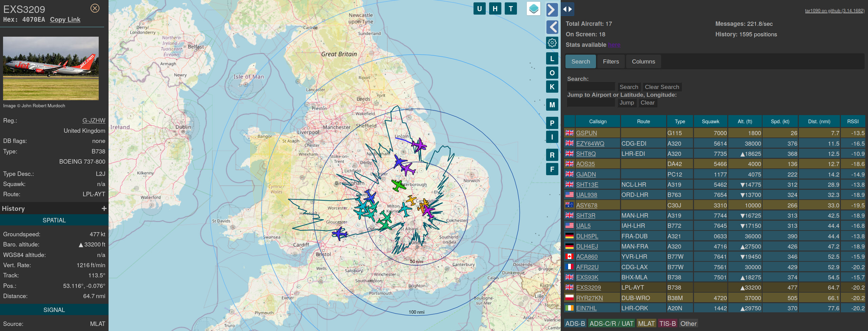Sort table by Callsign column header
This screenshot has height=331, width=868.
(x=598, y=122)
